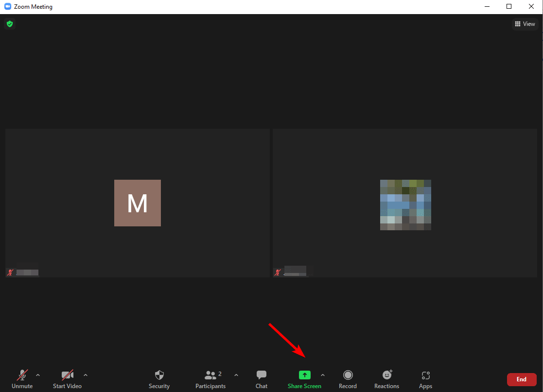Select the participant tile with pixelated photo
Image resolution: width=543 pixels, height=392 pixels.
(x=405, y=203)
